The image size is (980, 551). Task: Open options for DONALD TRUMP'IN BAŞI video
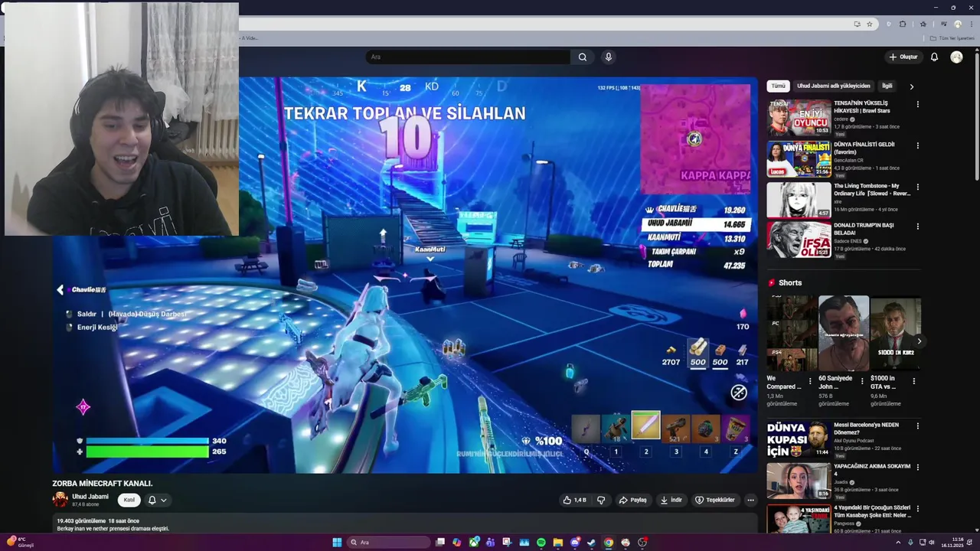point(917,227)
